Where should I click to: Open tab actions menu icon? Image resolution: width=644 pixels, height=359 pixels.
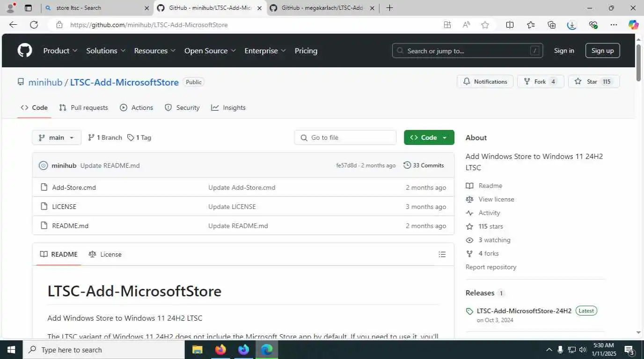tap(28, 8)
